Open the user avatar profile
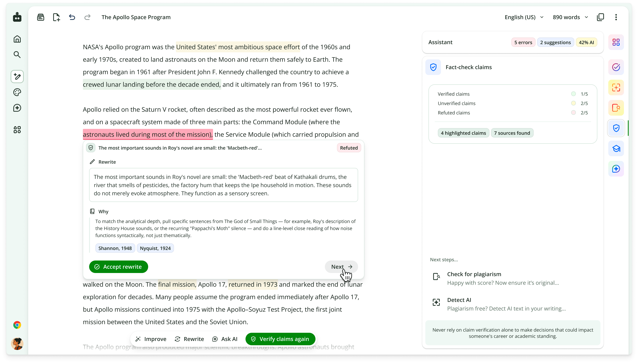Screen dimensions: 638x364 point(17,344)
